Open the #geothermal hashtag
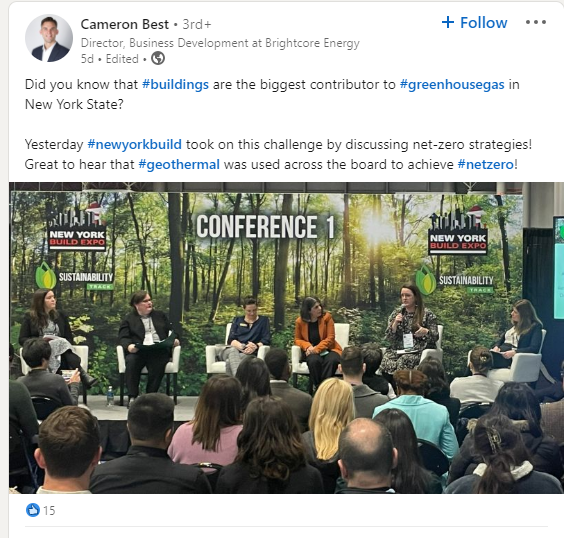This screenshot has height=538, width=564. (x=179, y=164)
